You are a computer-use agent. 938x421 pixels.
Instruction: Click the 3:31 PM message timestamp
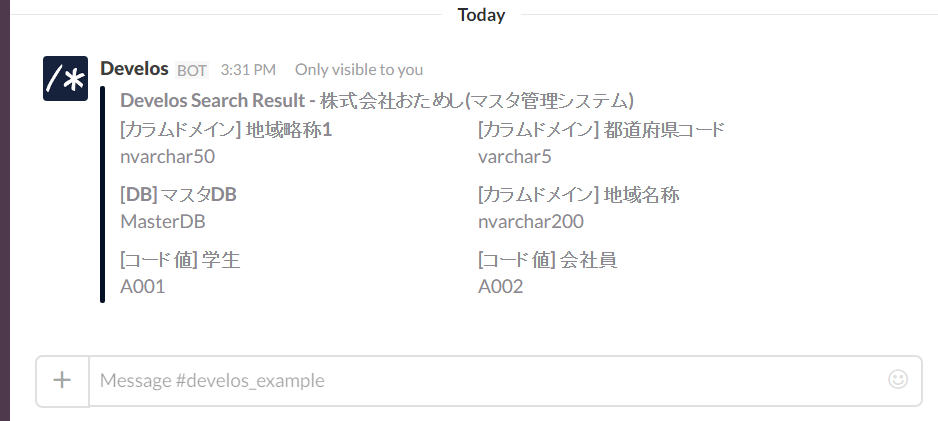click(248, 70)
